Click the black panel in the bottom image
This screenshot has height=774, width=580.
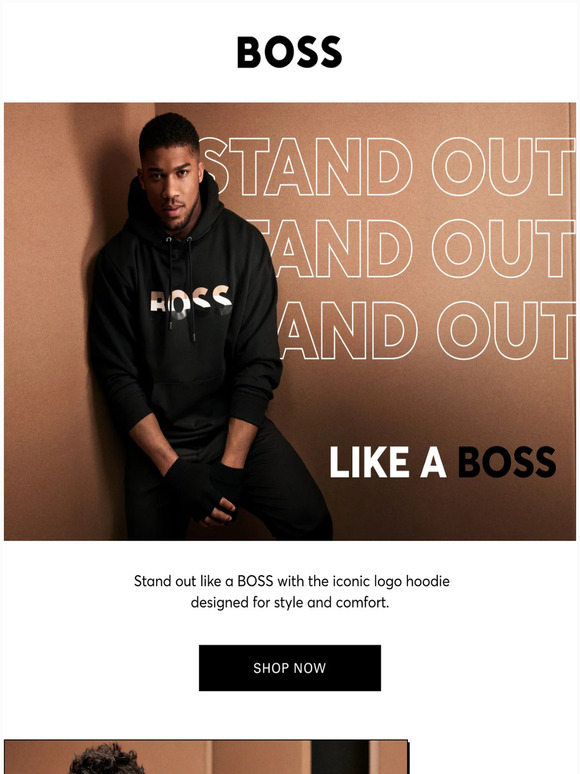pos(340,757)
